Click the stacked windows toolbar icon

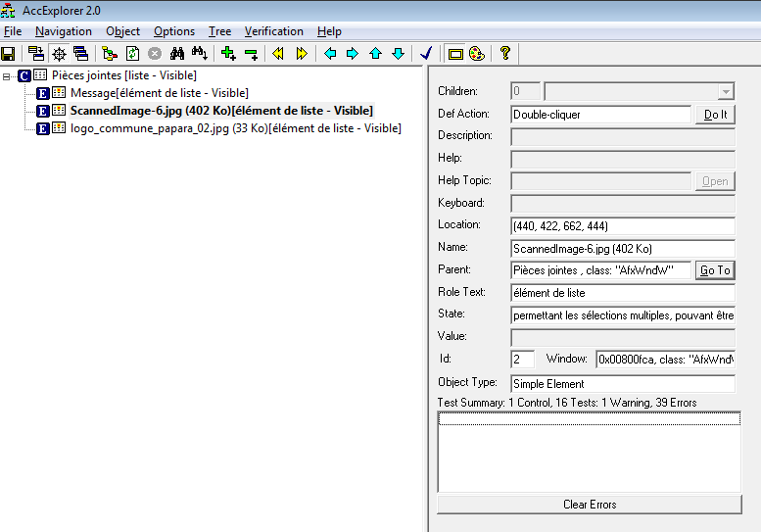pos(80,53)
